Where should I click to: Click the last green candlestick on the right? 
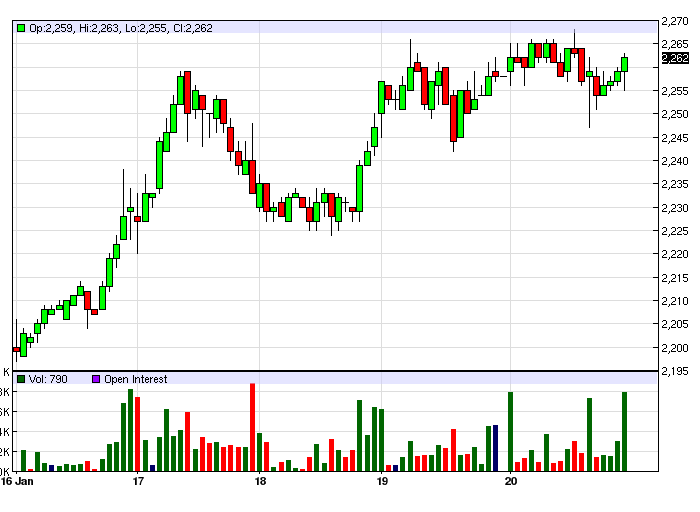pyautogui.click(x=624, y=64)
